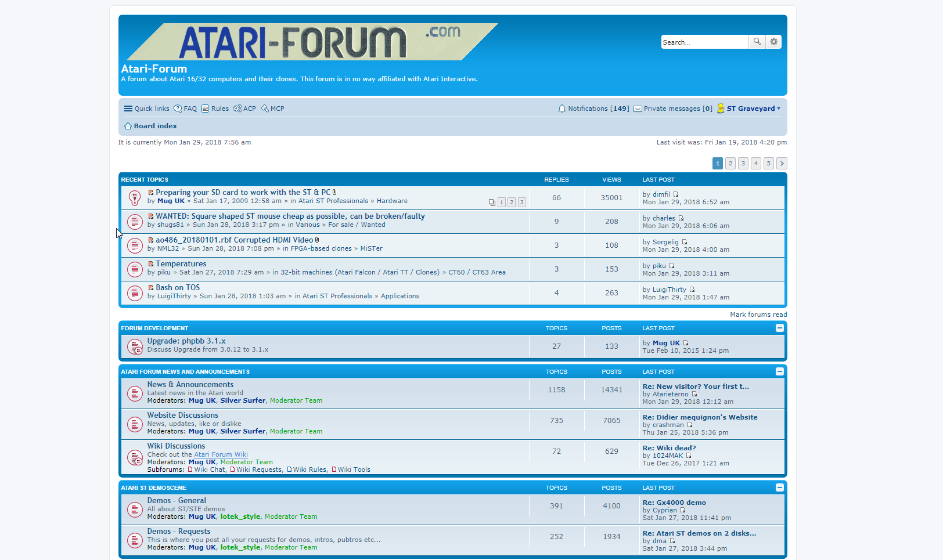Open the Rules menu item

click(x=215, y=109)
